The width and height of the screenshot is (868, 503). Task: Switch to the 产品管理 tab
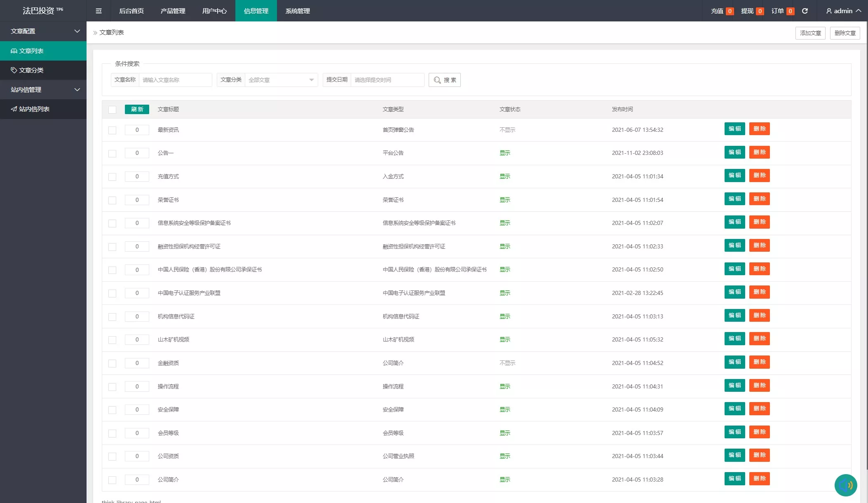point(173,11)
